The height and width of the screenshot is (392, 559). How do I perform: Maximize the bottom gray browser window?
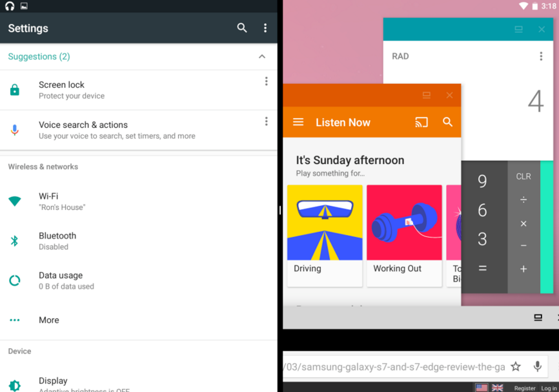pyautogui.click(x=538, y=318)
